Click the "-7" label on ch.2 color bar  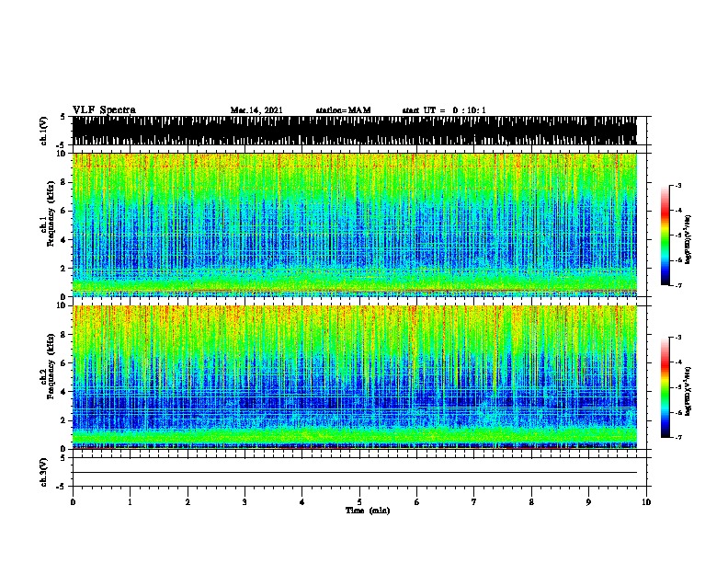tap(678, 438)
